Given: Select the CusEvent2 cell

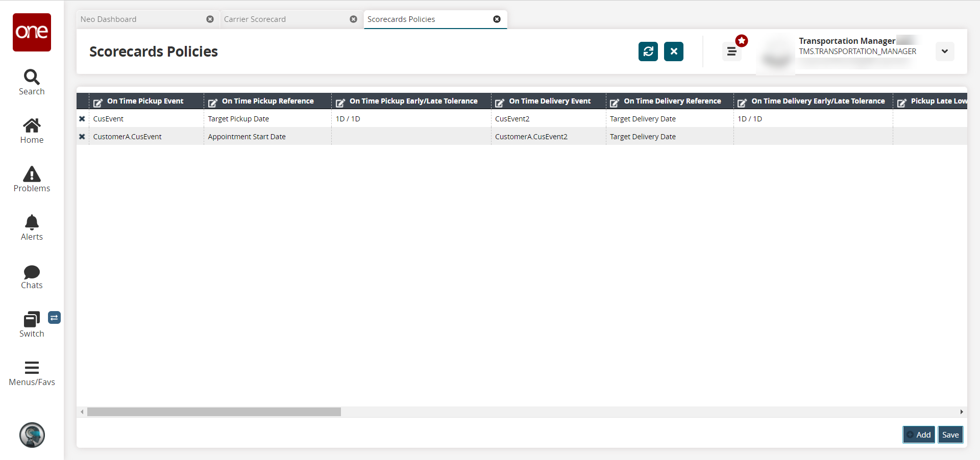Looking at the screenshot, I should pos(548,119).
